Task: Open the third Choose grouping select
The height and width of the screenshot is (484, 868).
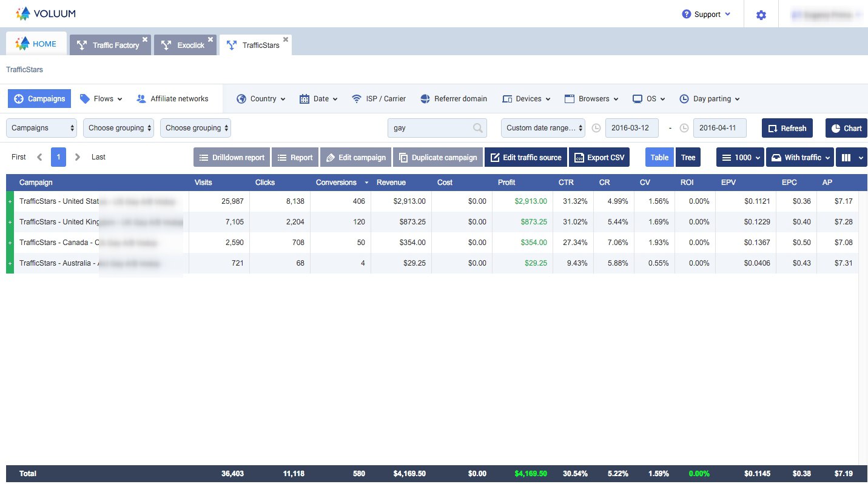Action: point(195,128)
